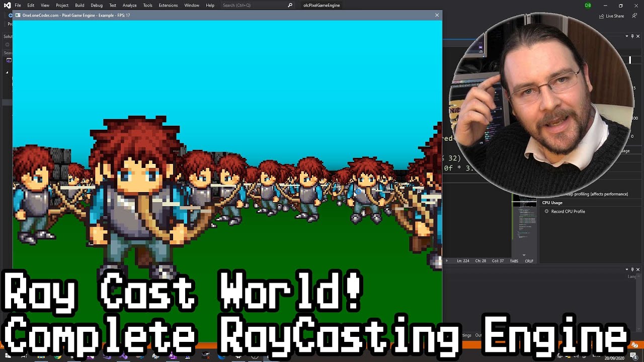Open the Build menu

click(79, 5)
